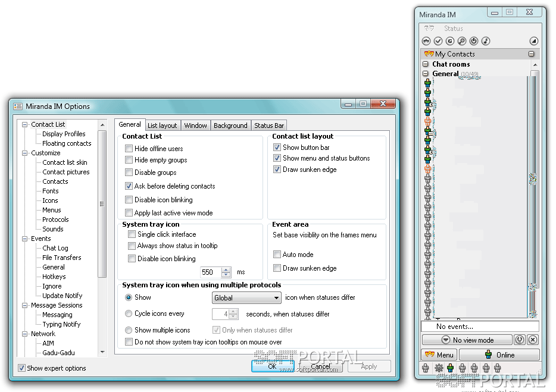
Task: Select Fonts in the options tree
Action: click(x=51, y=191)
